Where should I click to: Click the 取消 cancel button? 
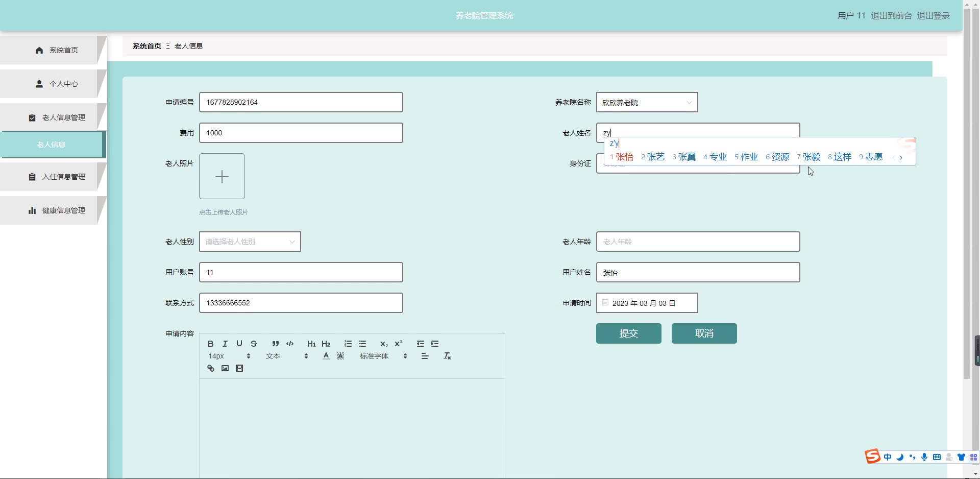704,333
